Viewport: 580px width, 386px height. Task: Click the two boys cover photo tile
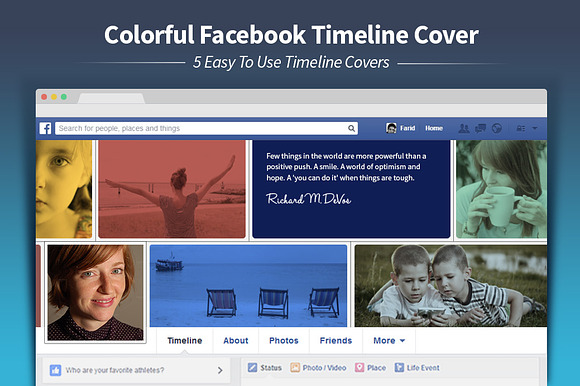451,286
